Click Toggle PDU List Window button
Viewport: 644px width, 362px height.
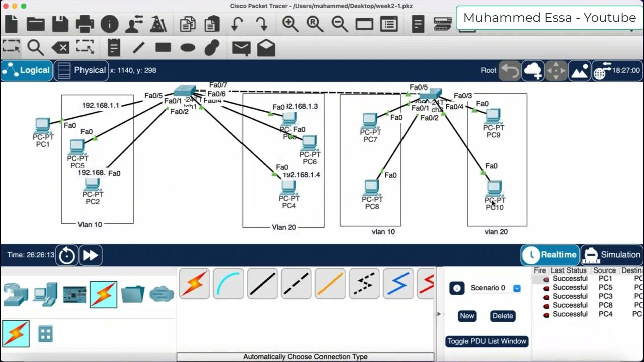tap(487, 341)
